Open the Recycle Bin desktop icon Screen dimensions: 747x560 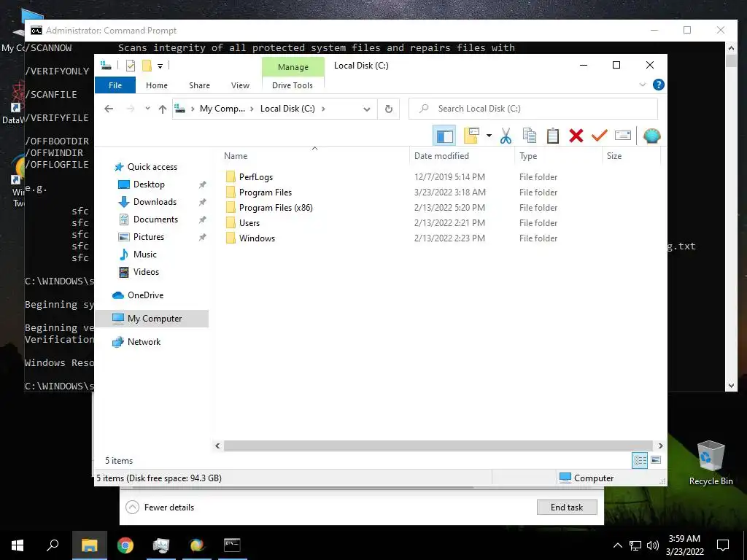click(x=711, y=463)
